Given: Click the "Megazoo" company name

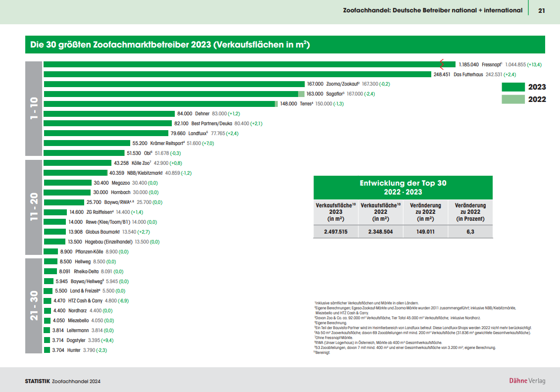Looking at the screenshot, I should [x=121, y=183].
